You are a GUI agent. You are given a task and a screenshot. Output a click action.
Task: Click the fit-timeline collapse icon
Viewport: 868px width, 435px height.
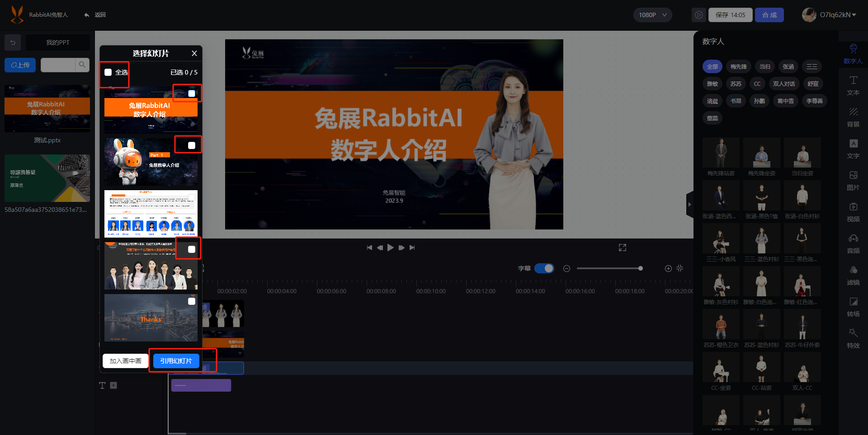[x=679, y=268]
